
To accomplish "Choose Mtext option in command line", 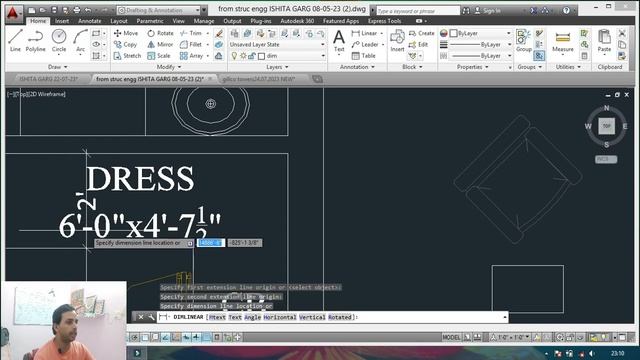I will (x=217, y=317).
